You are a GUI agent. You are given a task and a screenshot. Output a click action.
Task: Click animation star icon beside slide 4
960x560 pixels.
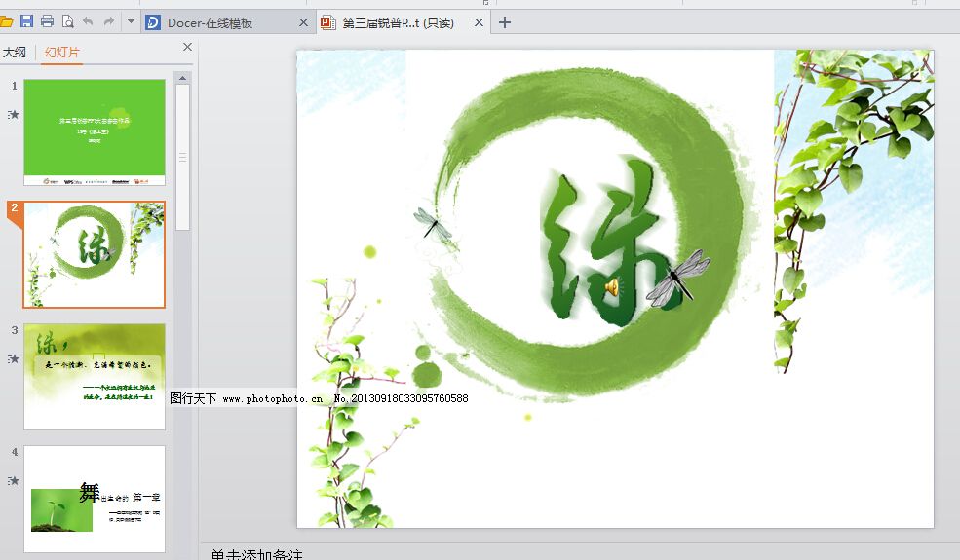pos(14,480)
